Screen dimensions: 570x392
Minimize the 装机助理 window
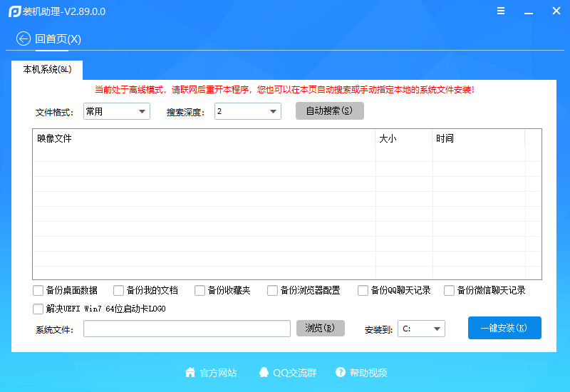[x=528, y=11]
